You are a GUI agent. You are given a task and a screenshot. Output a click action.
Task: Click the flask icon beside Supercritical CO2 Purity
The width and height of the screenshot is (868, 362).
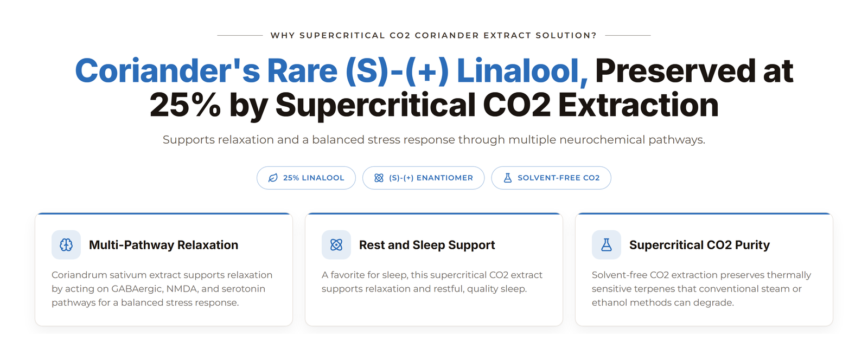(x=607, y=245)
